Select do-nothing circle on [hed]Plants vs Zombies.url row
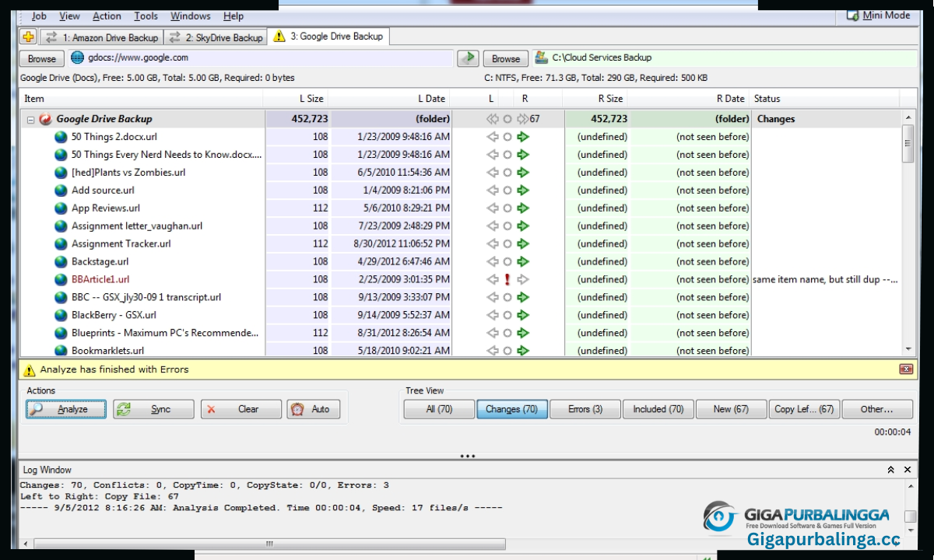Image resolution: width=934 pixels, height=560 pixels. [507, 173]
